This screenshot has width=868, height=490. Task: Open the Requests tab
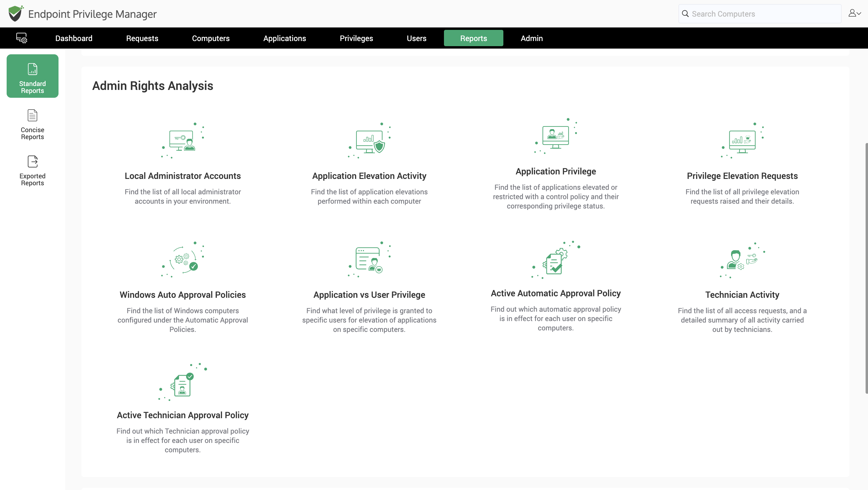142,38
